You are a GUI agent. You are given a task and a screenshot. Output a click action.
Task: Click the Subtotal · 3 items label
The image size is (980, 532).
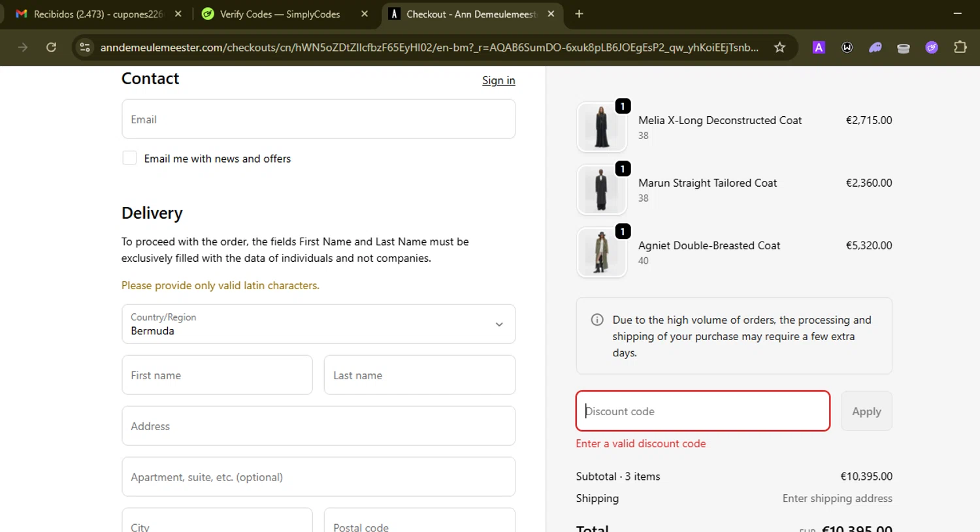(618, 477)
